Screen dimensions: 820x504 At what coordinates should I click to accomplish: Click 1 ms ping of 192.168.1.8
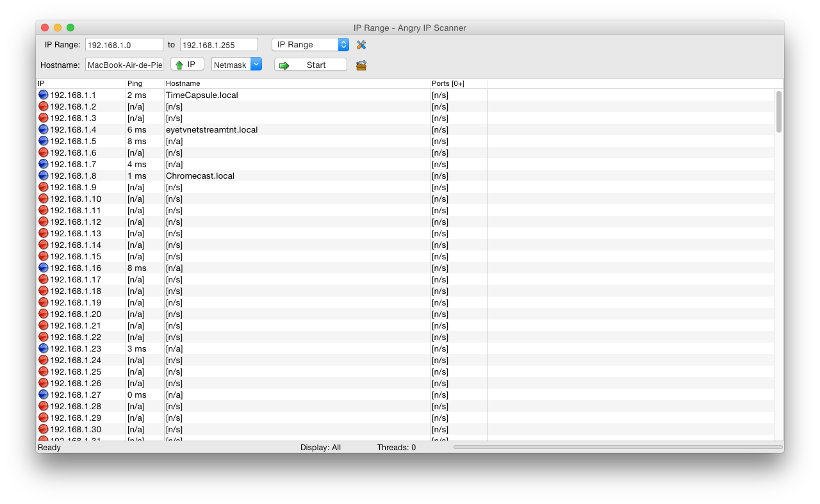point(136,175)
